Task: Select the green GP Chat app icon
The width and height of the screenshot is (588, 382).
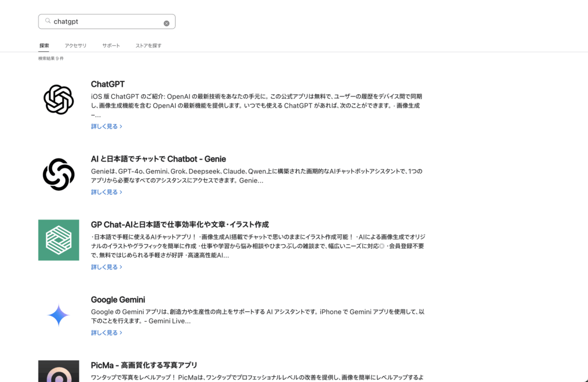Action: coord(59,240)
